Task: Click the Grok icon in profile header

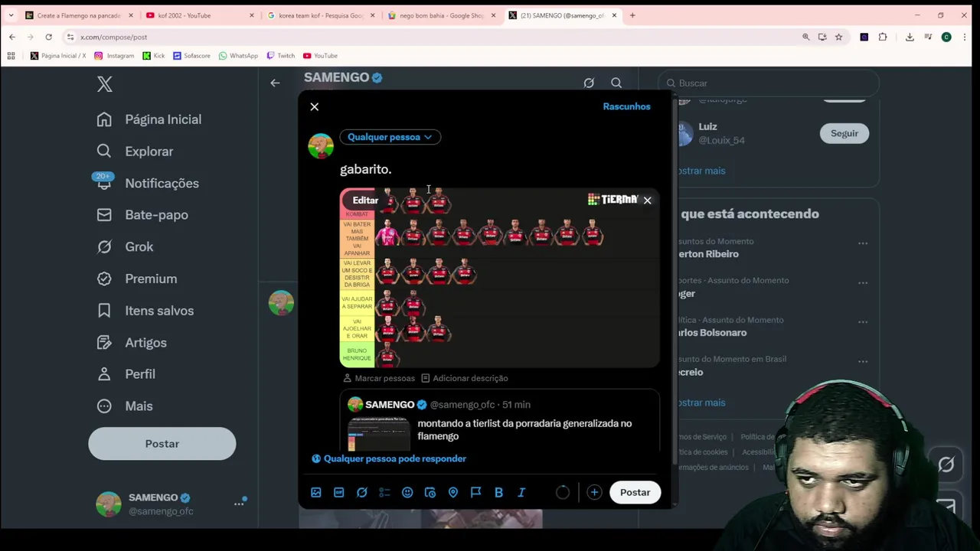Action: (x=589, y=83)
